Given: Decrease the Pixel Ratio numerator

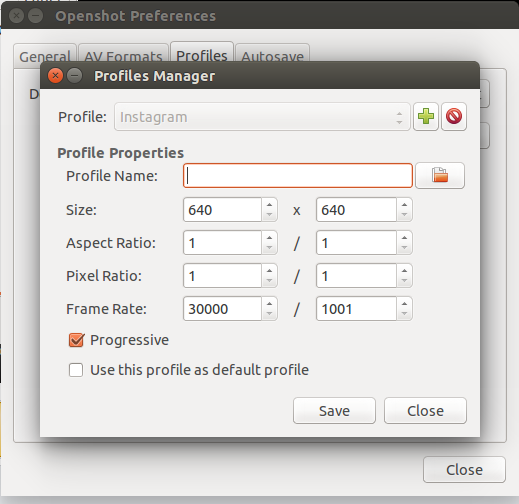Looking at the screenshot, I should [269, 281].
